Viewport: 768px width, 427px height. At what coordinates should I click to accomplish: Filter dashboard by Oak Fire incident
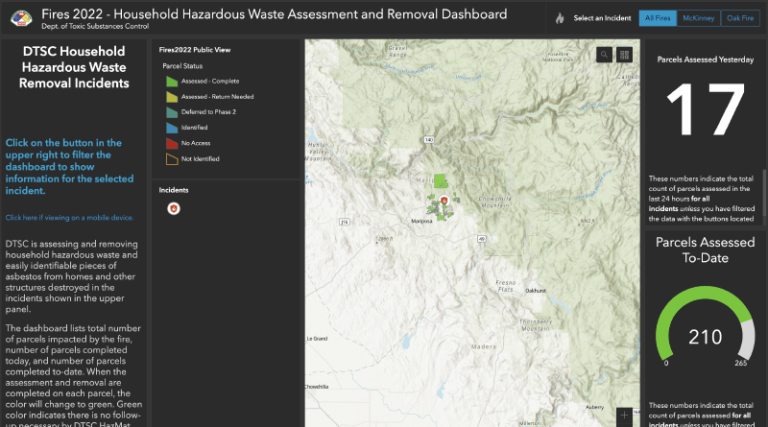(740, 18)
